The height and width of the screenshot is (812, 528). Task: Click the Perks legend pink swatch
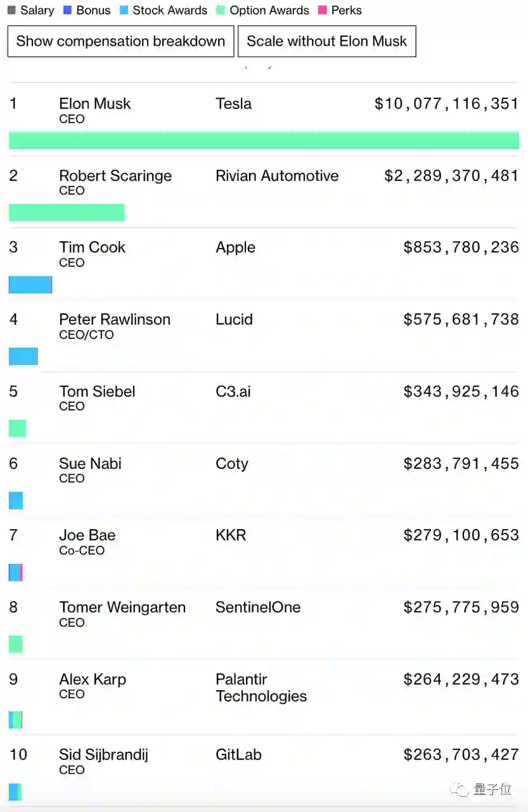[x=322, y=11]
